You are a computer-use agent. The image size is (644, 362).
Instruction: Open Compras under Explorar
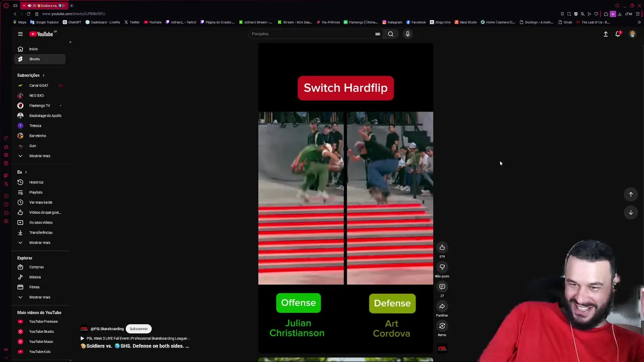click(x=40, y=267)
